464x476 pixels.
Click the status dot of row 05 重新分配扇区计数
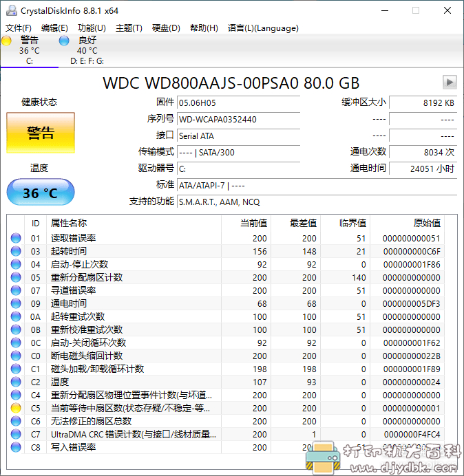tap(16, 277)
